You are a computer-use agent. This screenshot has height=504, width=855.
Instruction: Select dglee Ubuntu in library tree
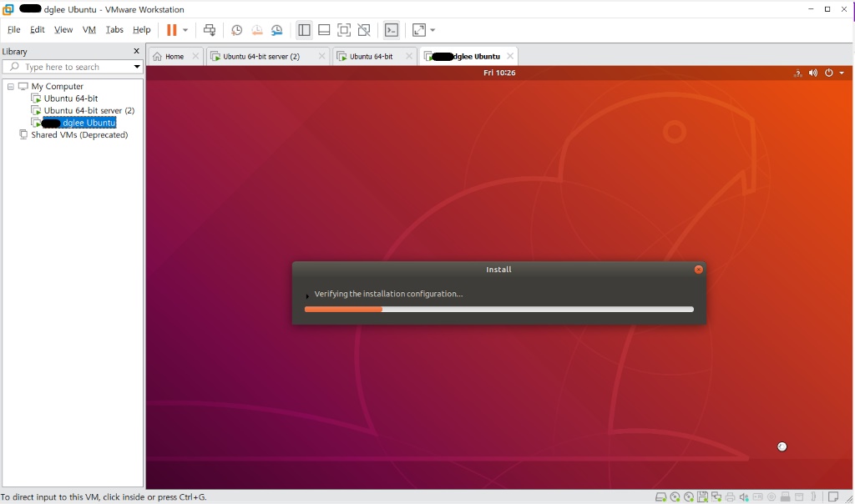79,123
